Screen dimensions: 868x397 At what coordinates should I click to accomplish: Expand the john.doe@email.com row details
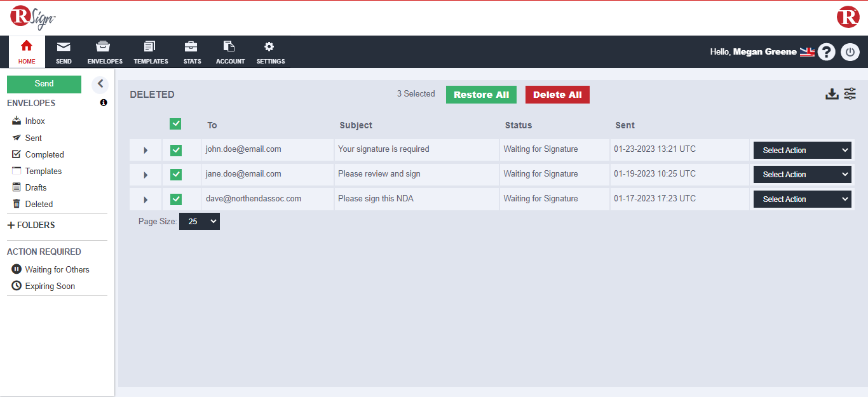146,151
